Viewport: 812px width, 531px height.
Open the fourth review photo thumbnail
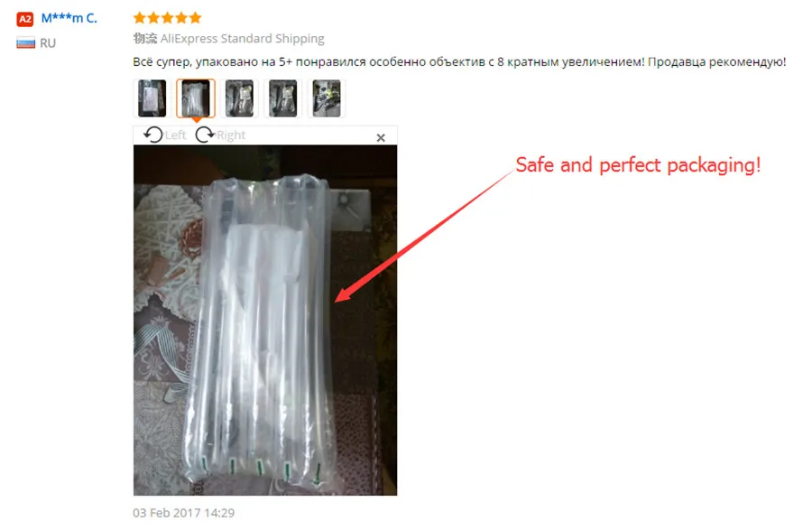tap(282, 98)
